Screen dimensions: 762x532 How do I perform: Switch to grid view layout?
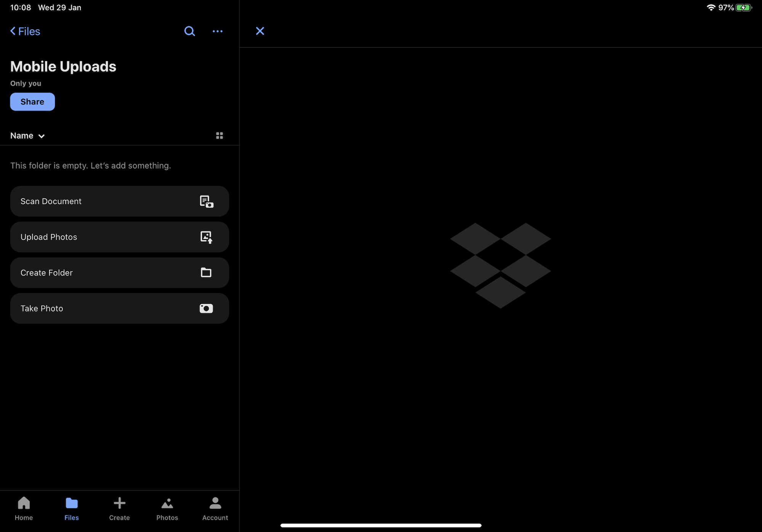coord(219,135)
